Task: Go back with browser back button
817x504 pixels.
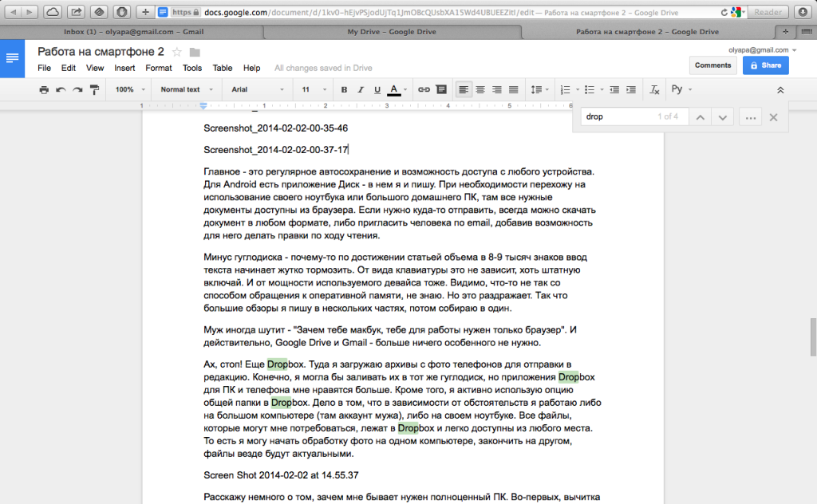Action: coord(13,12)
